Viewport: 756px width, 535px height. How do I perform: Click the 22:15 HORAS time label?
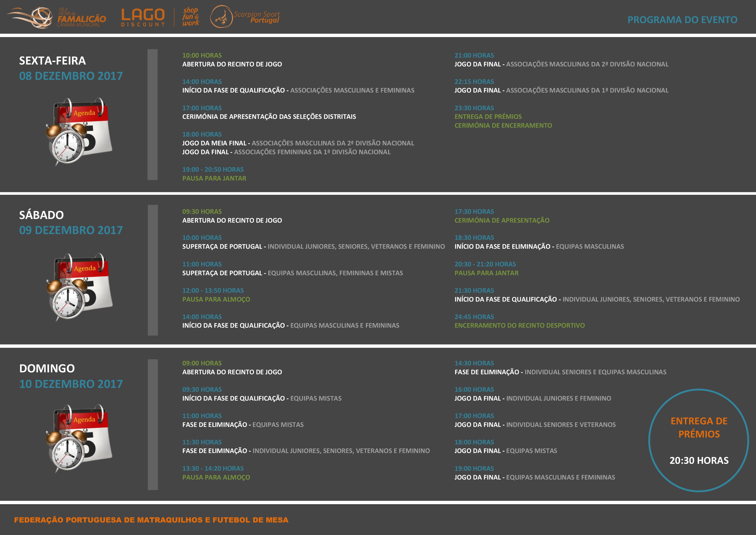point(474,82)
